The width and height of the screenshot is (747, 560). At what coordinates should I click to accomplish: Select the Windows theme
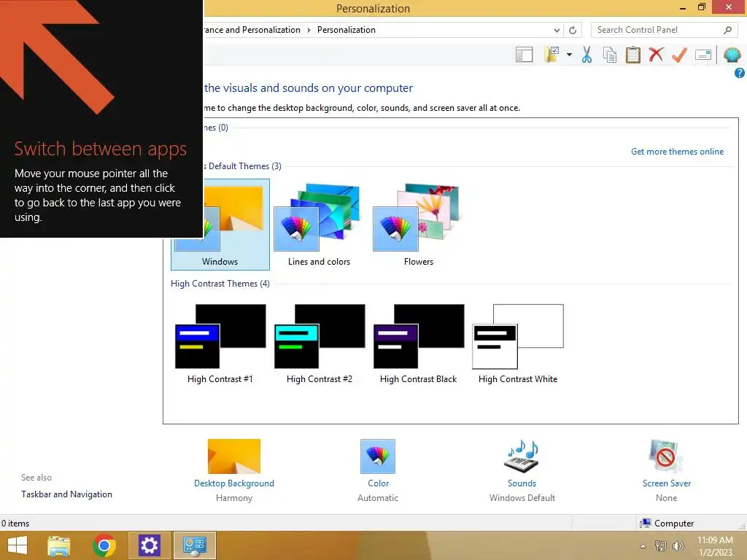(x=220, y=225)
